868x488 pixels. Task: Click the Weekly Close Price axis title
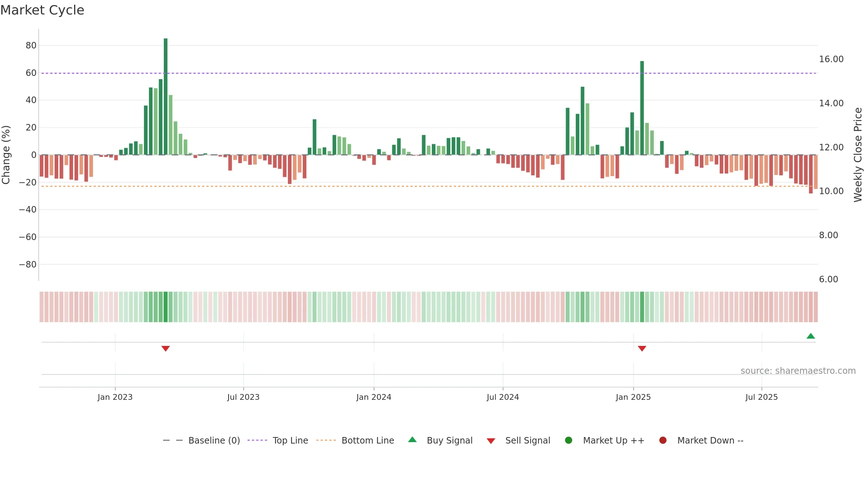pos(858,155)
